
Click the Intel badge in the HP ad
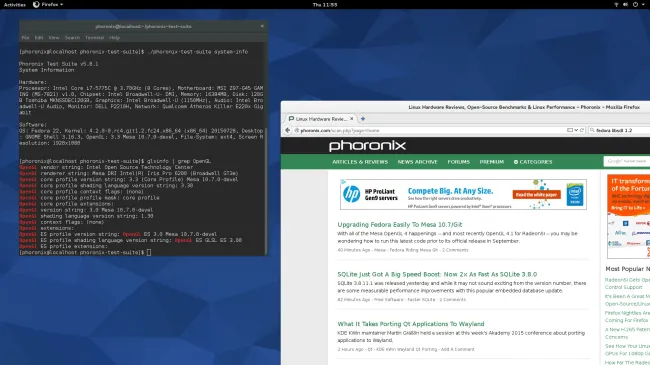pos(575,195)
